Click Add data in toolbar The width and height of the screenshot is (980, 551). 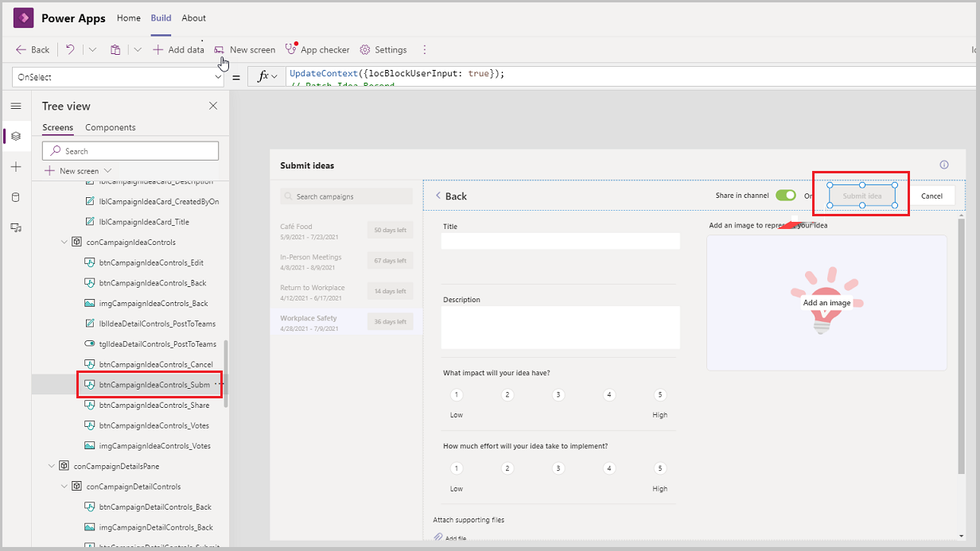pos(178,49)
